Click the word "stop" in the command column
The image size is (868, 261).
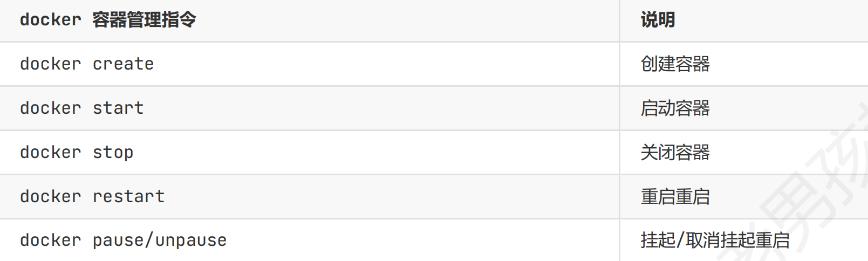(113, 153)
